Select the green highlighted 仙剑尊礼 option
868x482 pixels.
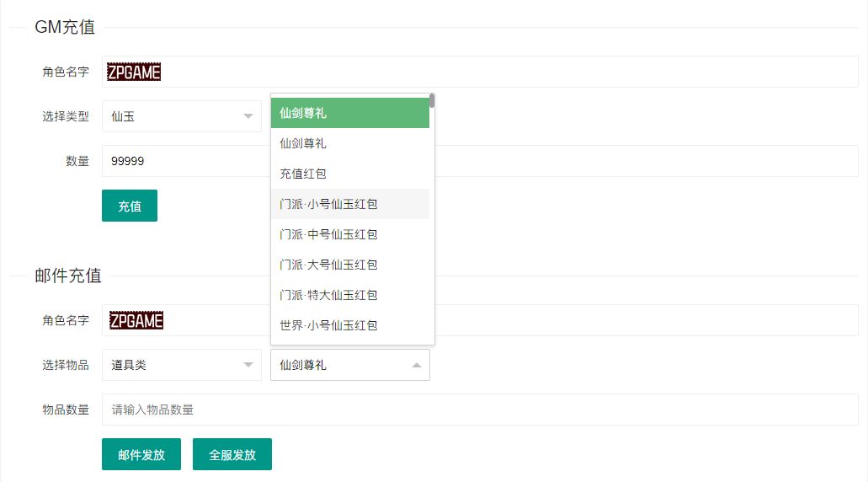pos(349,113)
